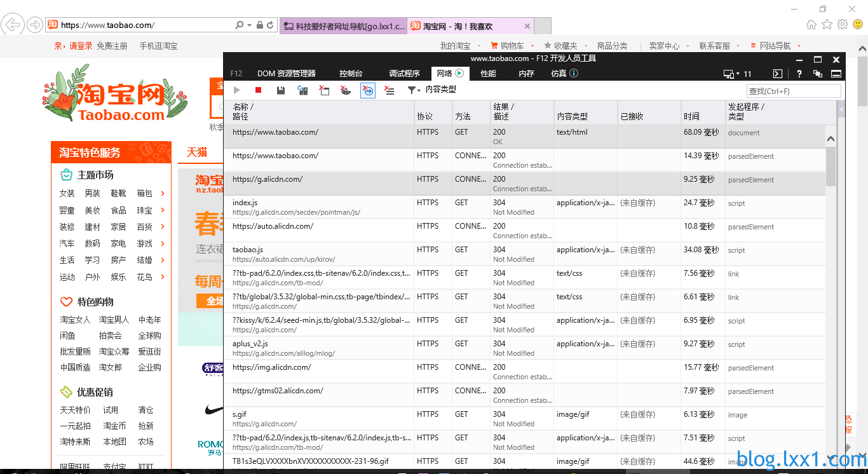Image resolution: width=868 pixels, height=474 pixels.
Task: Click 亲，请登录 login link
Action: [x=74, y=46]
